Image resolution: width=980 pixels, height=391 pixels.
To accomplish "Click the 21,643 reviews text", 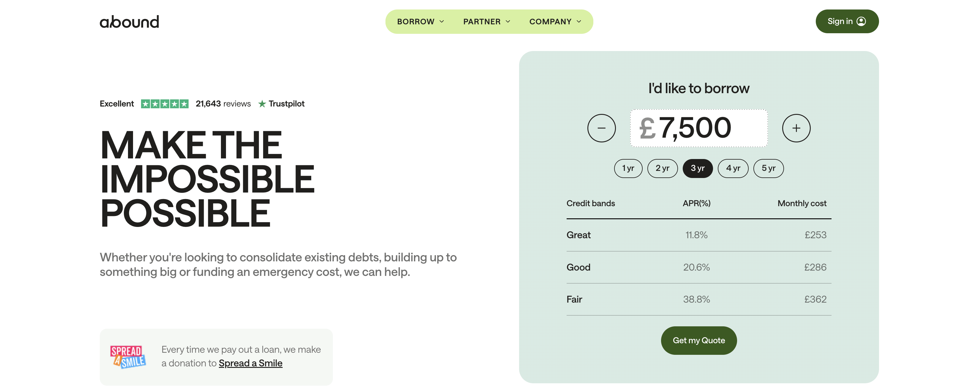I will (223, 104).
